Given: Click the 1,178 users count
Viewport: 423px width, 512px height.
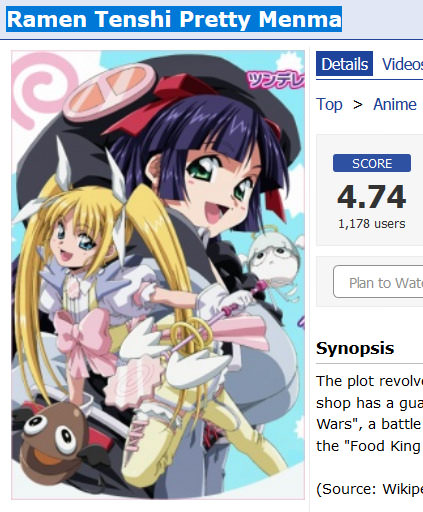Looking at the screenshot, I should (x=372, y=224).
